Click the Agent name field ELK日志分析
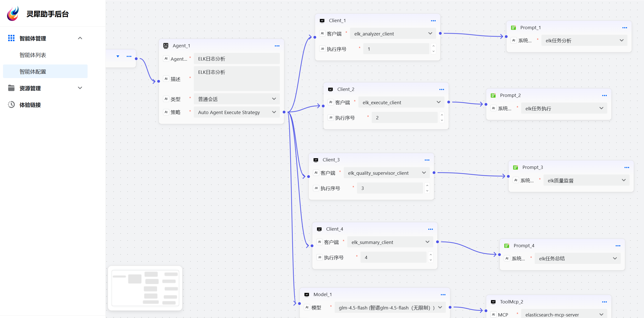Image resolution: width=644 pixels, height=318 pixels. tap(237, 59)
